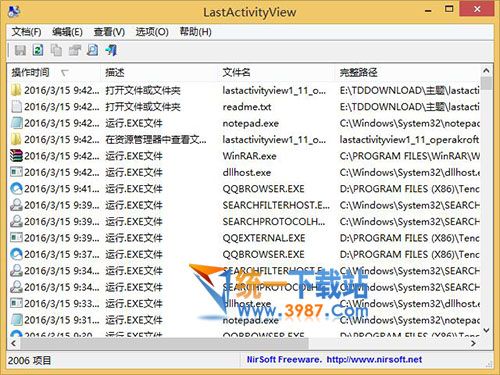Select the WinRAR.exe row icon
The width and height of the screenshot is (500, 375).
(16, 156)
